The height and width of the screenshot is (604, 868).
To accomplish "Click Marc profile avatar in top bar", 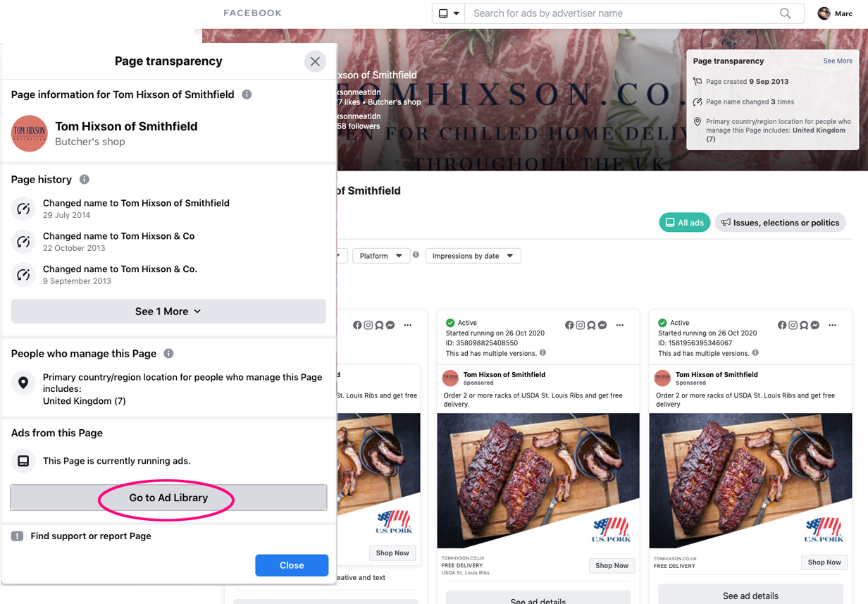I will tap(824, 13).
